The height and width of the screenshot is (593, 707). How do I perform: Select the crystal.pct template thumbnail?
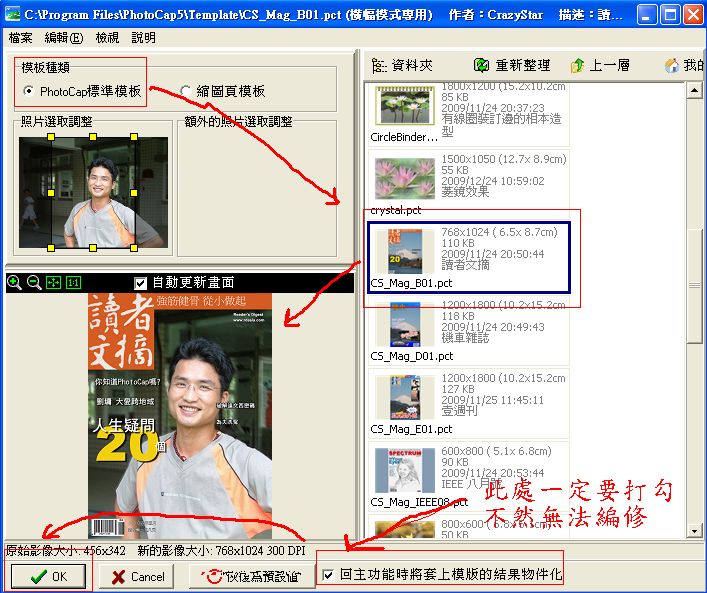click(x=405, y=178)
